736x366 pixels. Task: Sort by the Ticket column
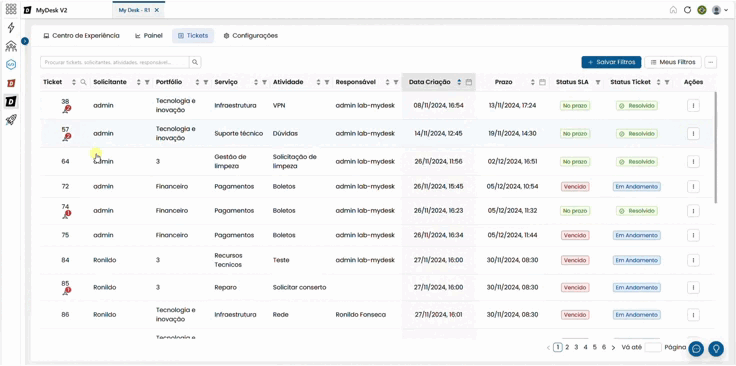(74, 82)
